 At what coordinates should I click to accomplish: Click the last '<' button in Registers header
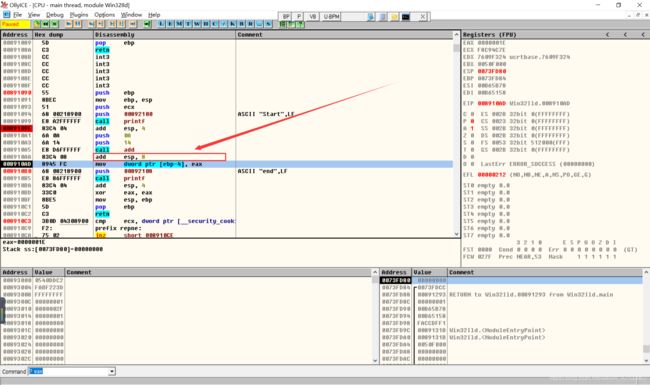tap(643, 35)
